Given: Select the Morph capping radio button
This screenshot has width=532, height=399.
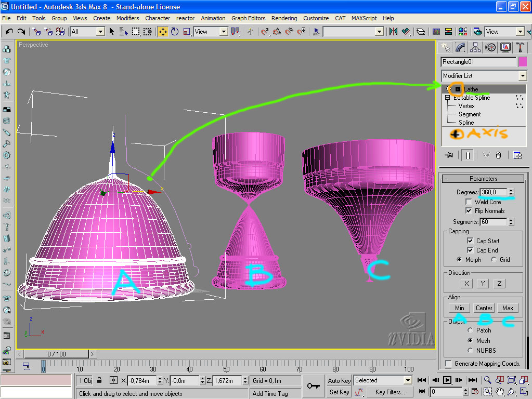Looking at the screenshot, I should click(459, 260).
